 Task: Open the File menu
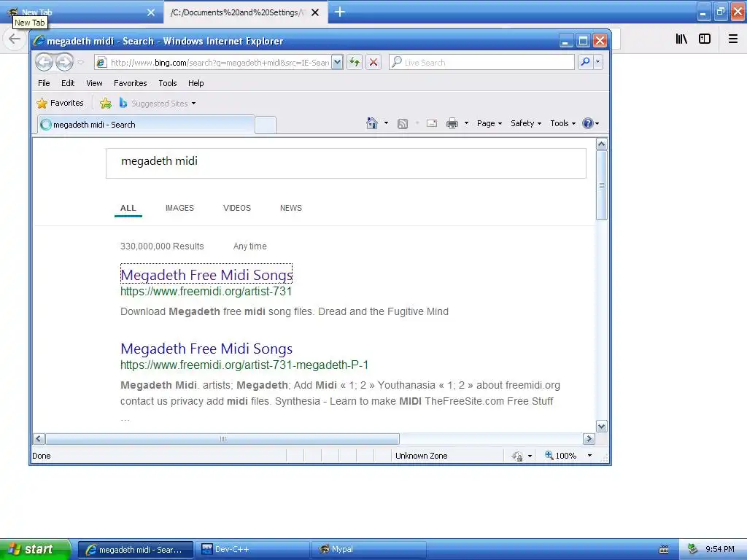[x=44, y=83]
